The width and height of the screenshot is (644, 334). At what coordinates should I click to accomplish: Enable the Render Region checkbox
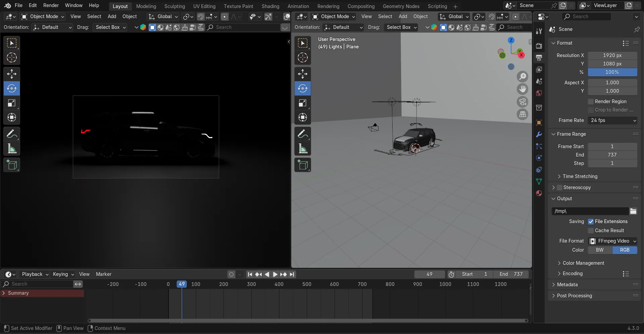coord(591,101)
